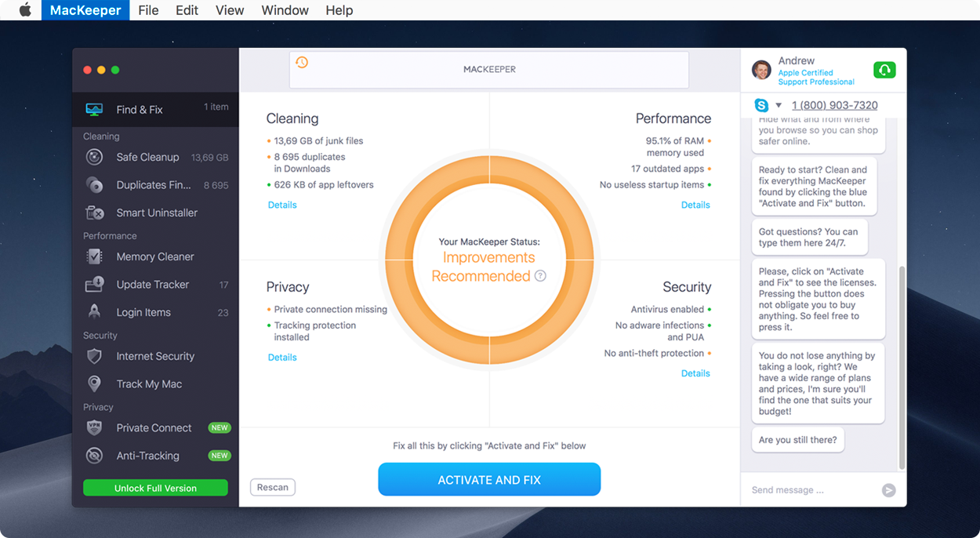Viewport: 980px width, 538px height.
Task: Click the Activate and Fix button
Action: coord(489,479)
